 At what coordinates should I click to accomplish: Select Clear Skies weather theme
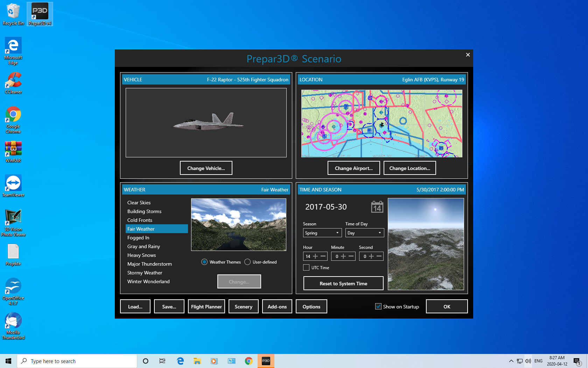[x=157, y=203]
